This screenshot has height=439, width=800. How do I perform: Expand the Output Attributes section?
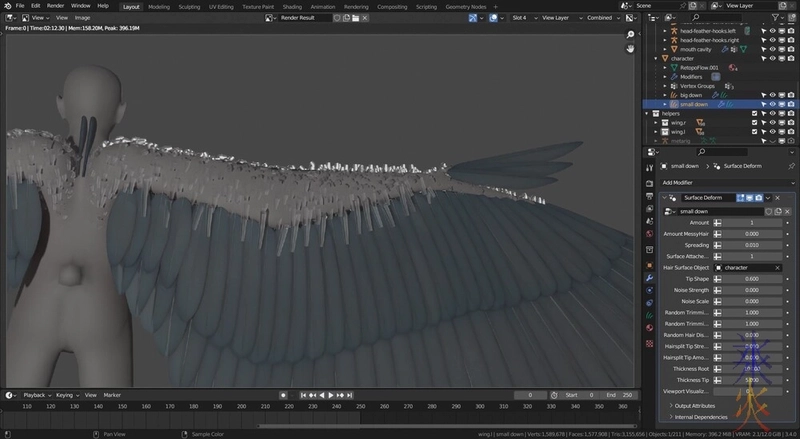coord(696,406)
